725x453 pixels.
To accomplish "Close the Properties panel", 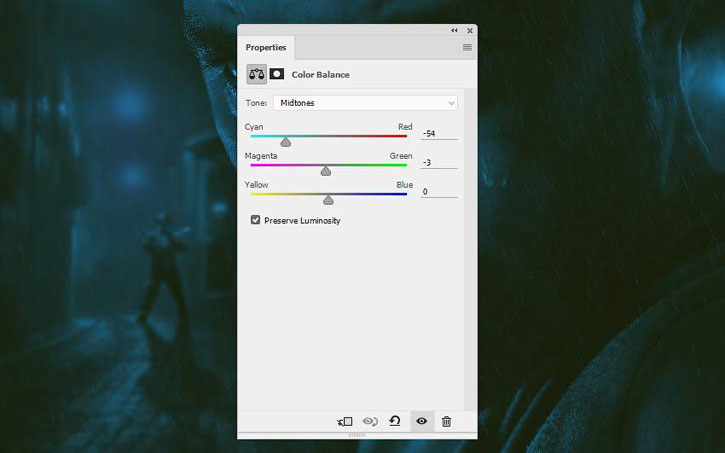I will click(470, 30).
